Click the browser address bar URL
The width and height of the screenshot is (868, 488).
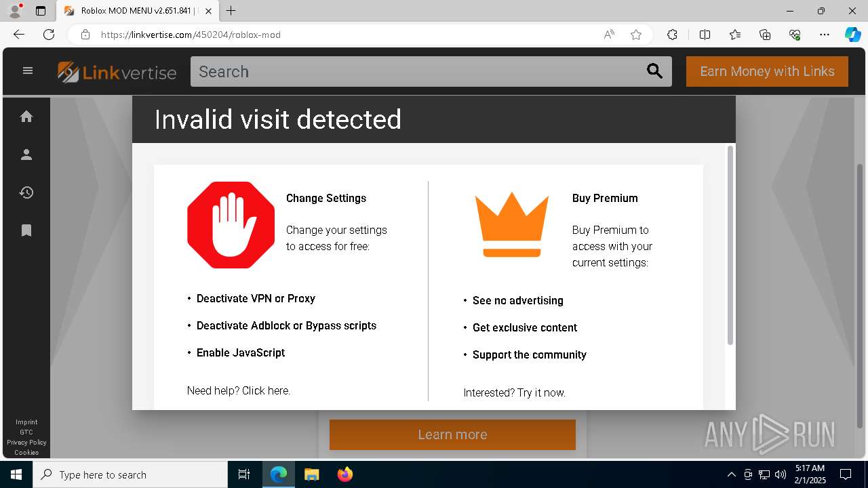tap(191, 35)
